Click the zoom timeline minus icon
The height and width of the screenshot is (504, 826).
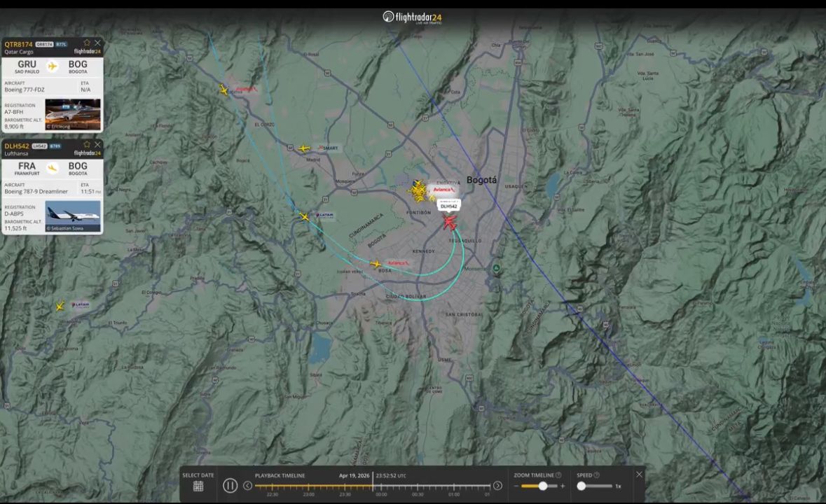pos(516,486)
